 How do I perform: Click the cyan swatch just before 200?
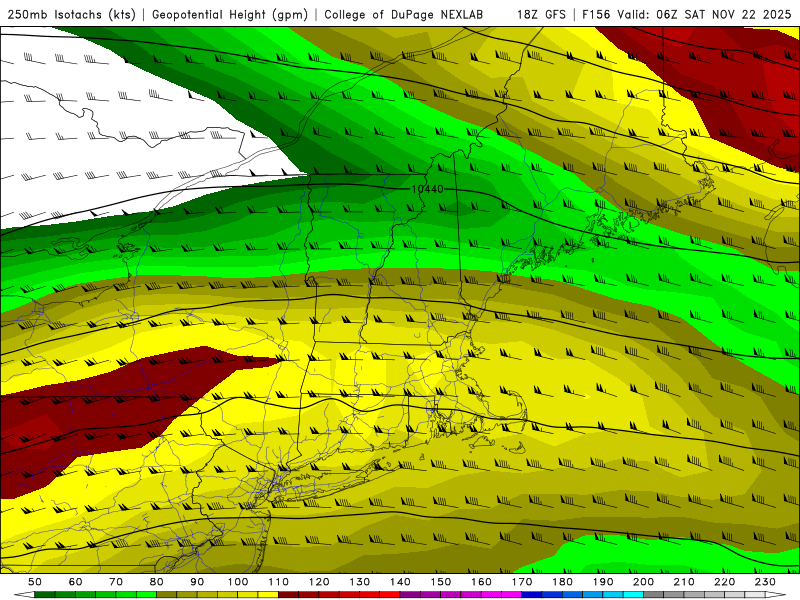634,595
